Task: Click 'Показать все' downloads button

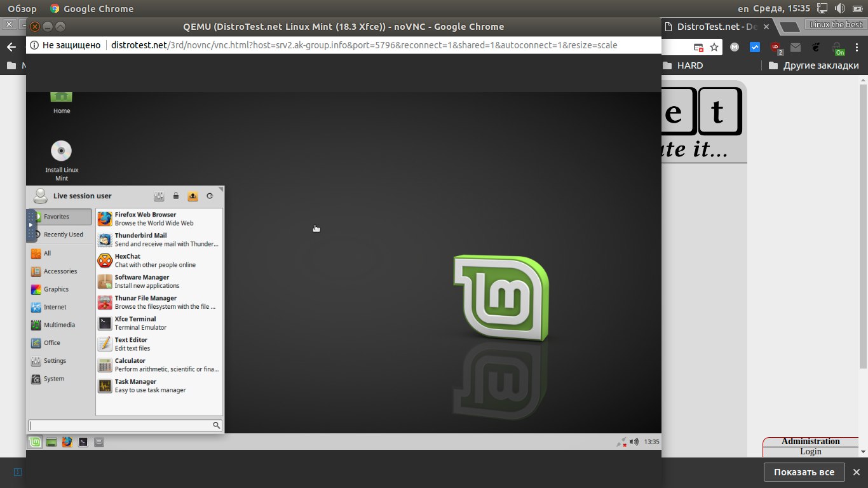Action: pyautogui.click(x=804, y=472)
